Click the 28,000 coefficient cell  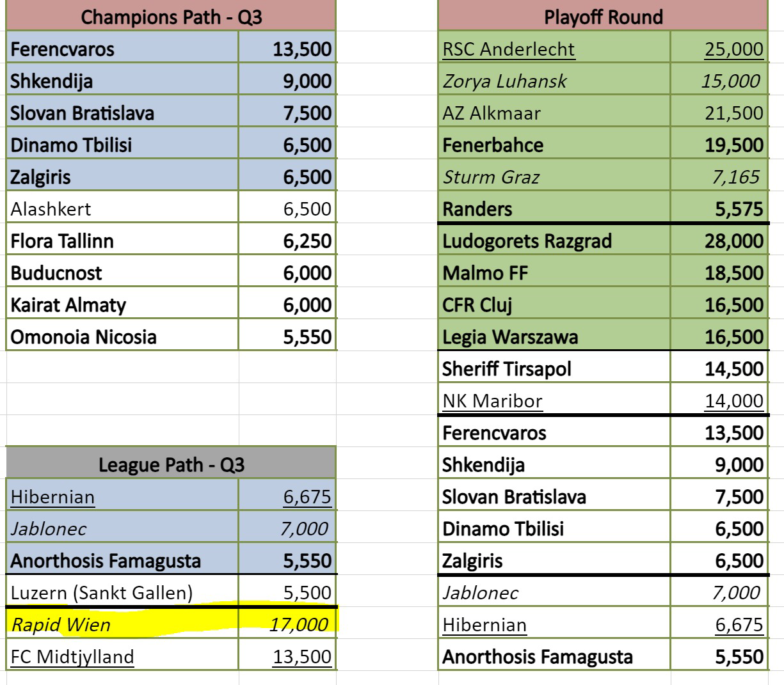click(719, 240)
